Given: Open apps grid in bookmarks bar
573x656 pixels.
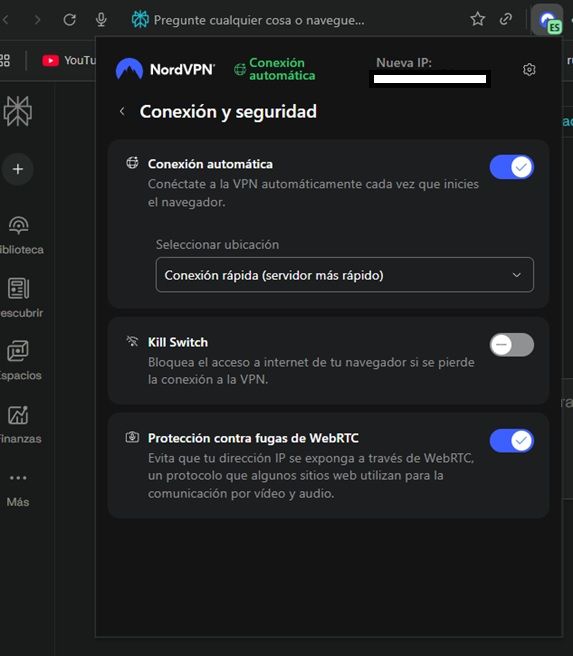Looking at the screenshot, I should click(x=5, y=61).
